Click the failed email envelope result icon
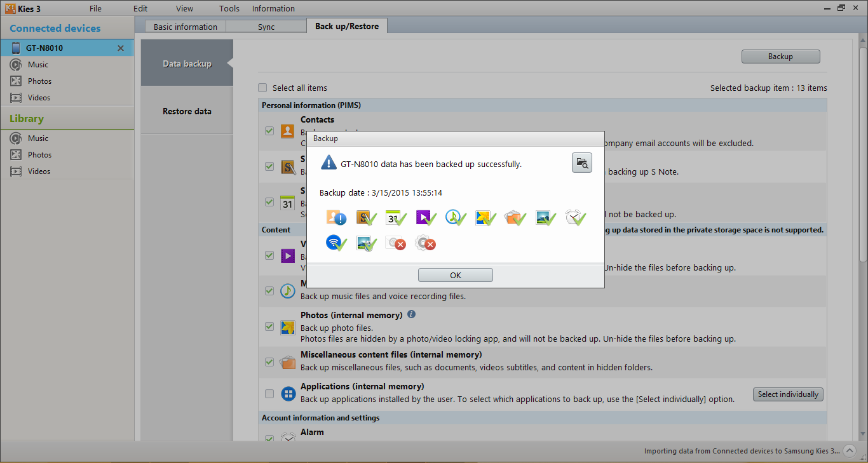This screenshot has height=463, width=868. 396,243
